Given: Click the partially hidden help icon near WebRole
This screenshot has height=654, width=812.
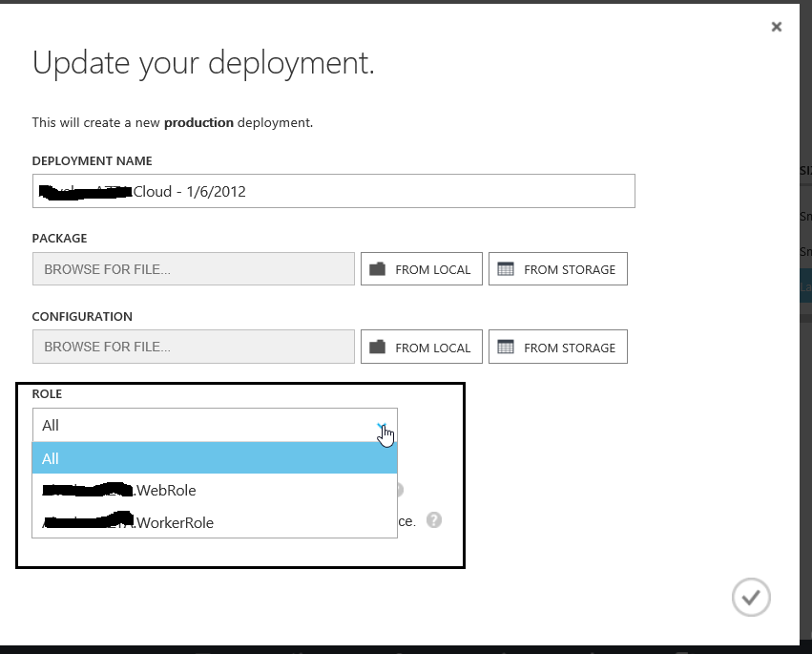Looking at the screenshot, I should coord(400,490).
